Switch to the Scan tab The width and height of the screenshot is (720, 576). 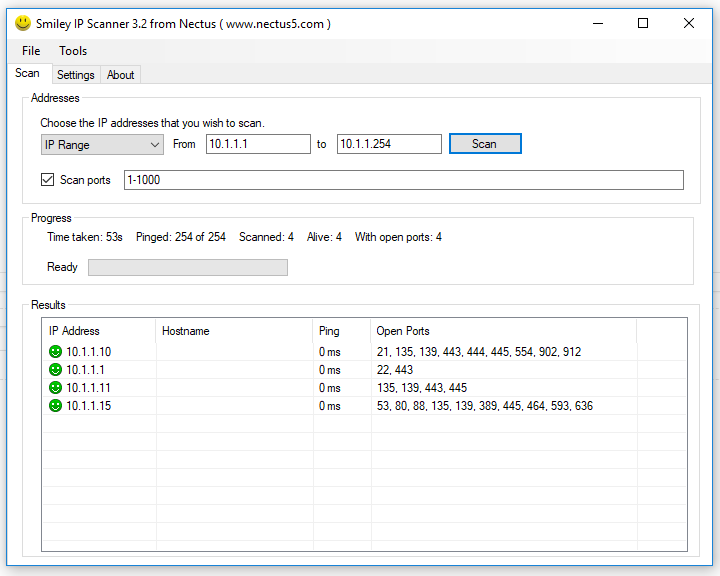(28, 73)
